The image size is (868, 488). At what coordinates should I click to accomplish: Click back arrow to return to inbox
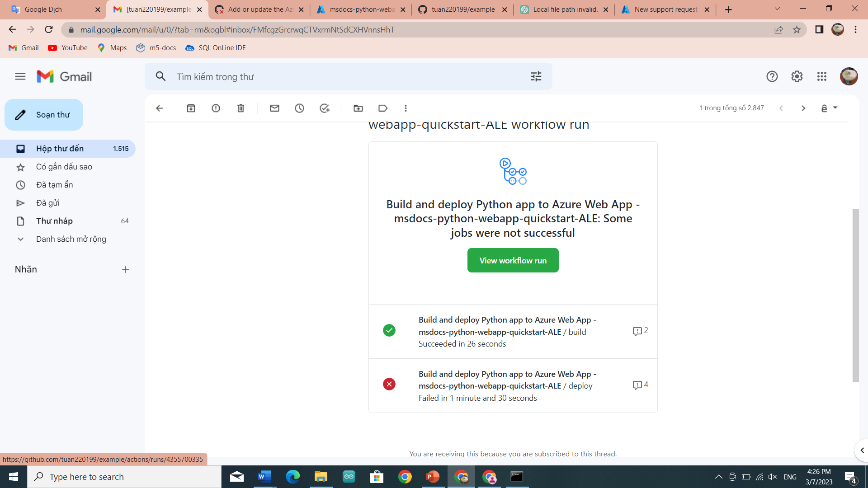(159, 108)
